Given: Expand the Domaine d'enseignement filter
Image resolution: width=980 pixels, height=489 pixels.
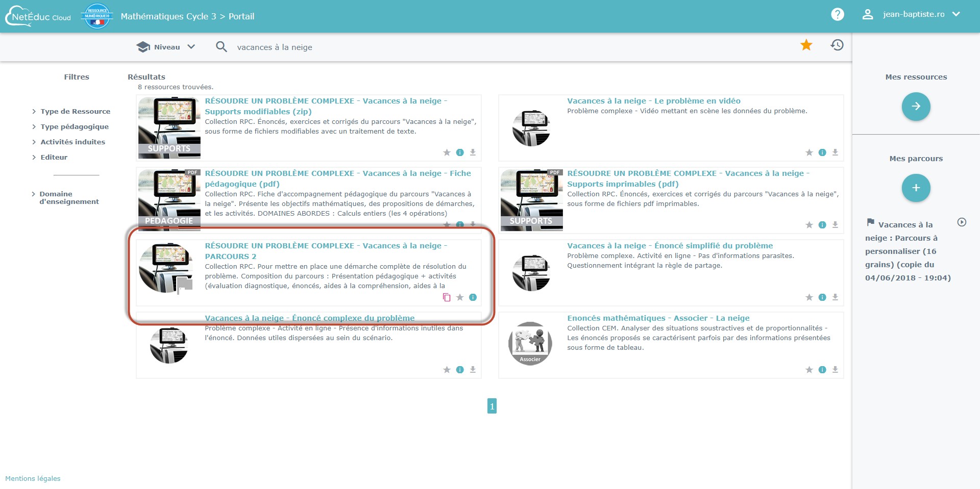Looking at the screenshot, I should pyautogui.click(x=69, y=198).
